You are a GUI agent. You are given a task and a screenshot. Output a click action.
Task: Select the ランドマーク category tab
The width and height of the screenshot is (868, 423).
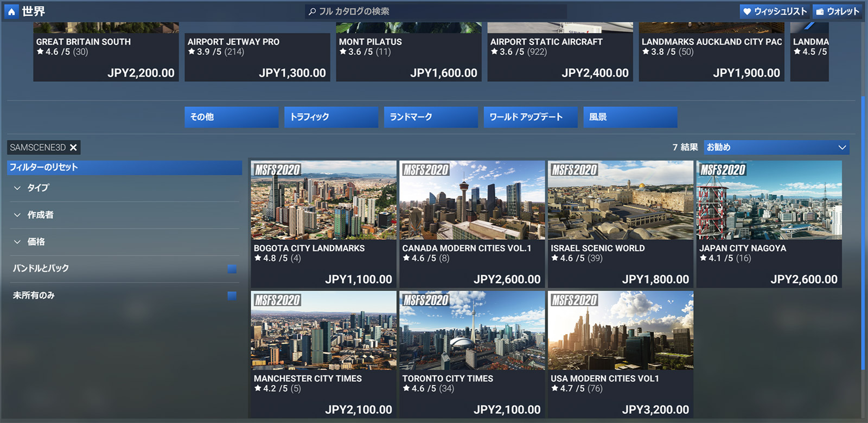pos(431,117)
